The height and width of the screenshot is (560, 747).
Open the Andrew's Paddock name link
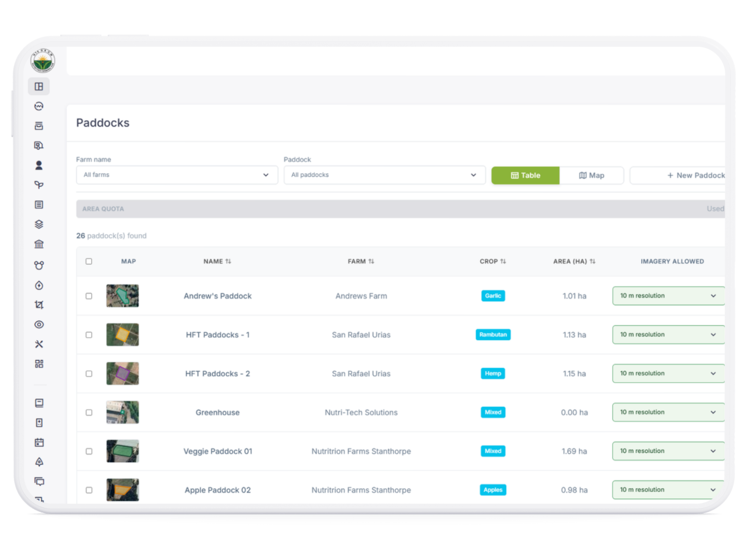pyautogui.click(x=218, y=296)
